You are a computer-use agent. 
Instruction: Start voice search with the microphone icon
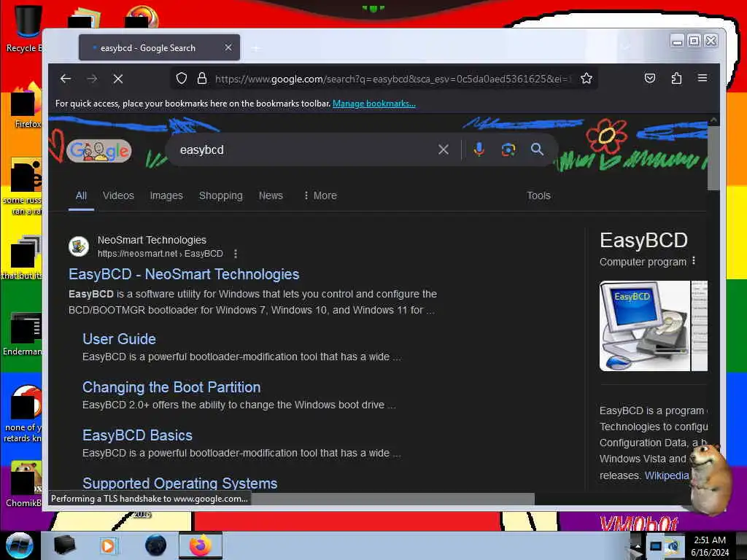pos(479,149)
